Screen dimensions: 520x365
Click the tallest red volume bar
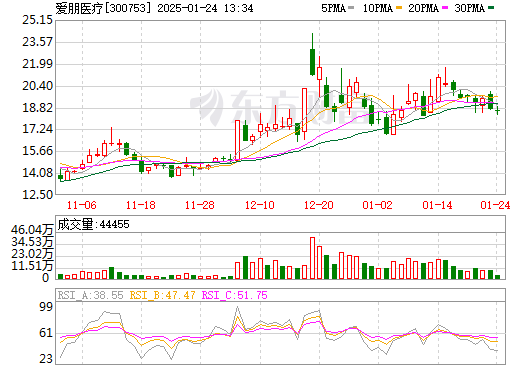coord(312,258)
